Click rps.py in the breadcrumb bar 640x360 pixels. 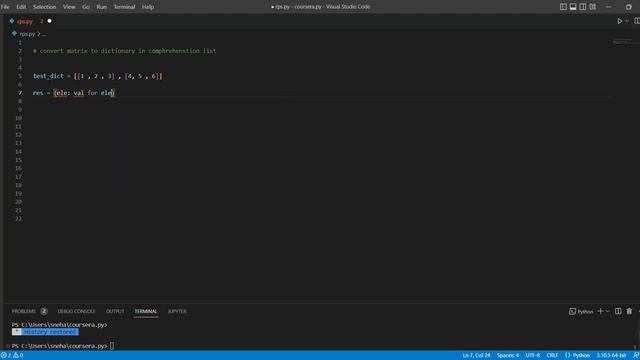[27, 34]
